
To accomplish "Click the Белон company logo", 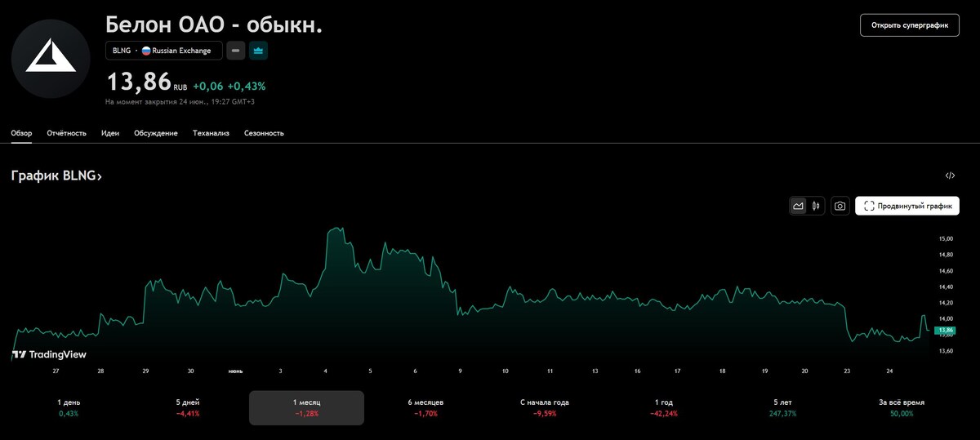I will point(51,59).
